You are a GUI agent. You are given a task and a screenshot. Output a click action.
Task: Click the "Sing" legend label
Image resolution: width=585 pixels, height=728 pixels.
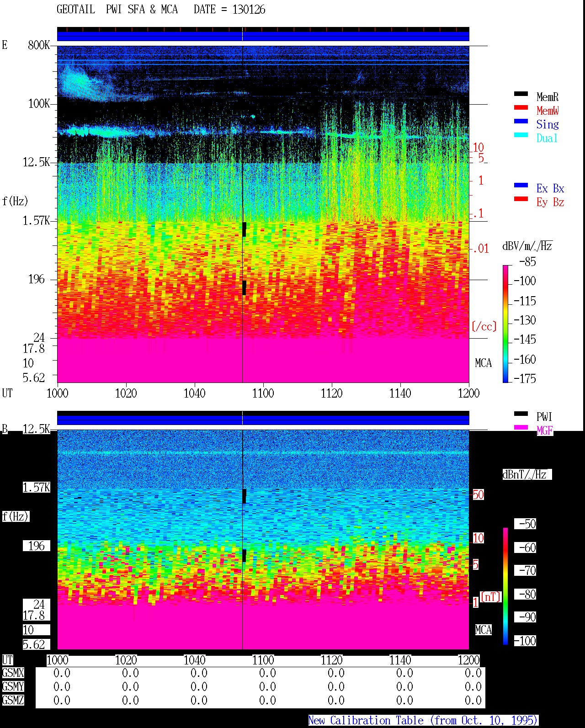(x=548, y=124)
